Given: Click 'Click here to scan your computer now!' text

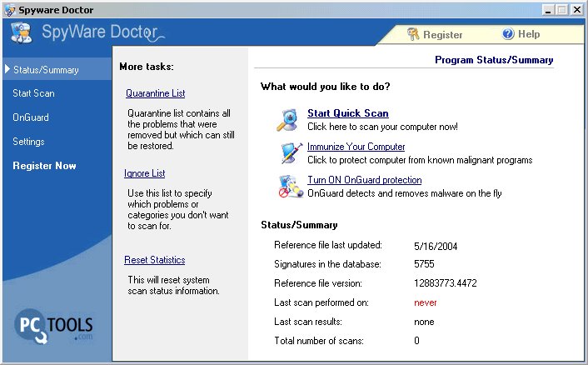Looking at the screenshot, I should [382, 127].
